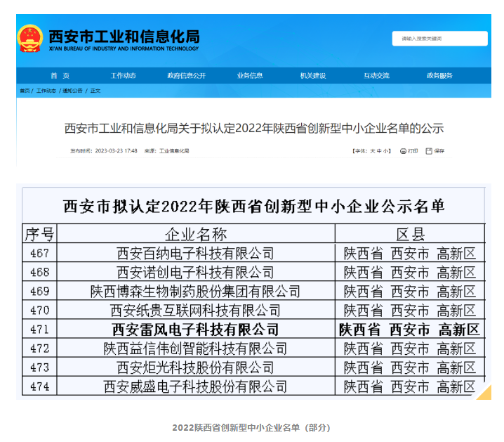Go to 通知公告 in the breadcrumb
The image size is (504, 442).
click(72, 91)
